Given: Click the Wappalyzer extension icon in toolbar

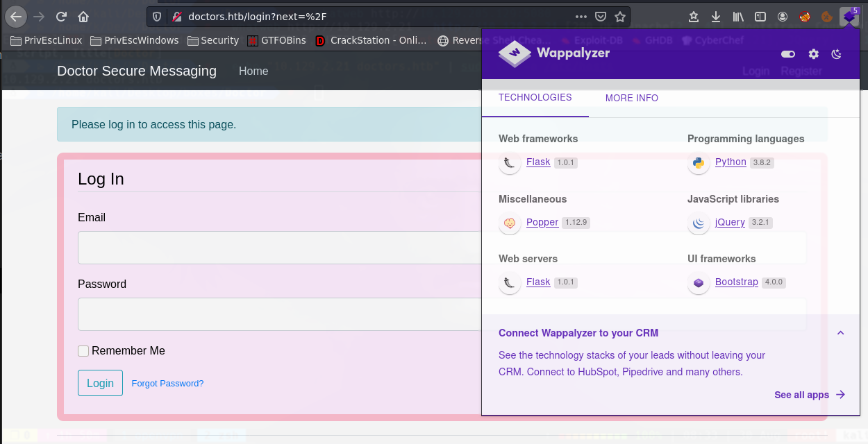Looking at the screenshot, I should 849,16.
